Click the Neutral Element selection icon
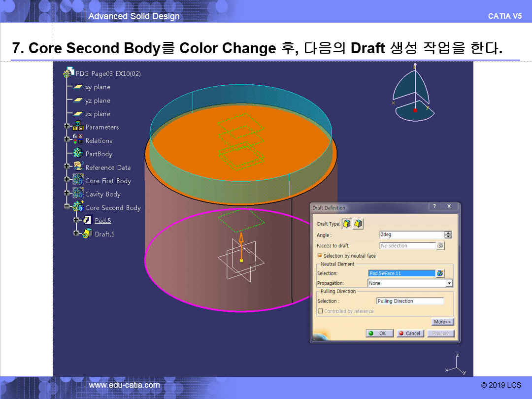Screen dimensions: 532x399 tap(440, 273)
